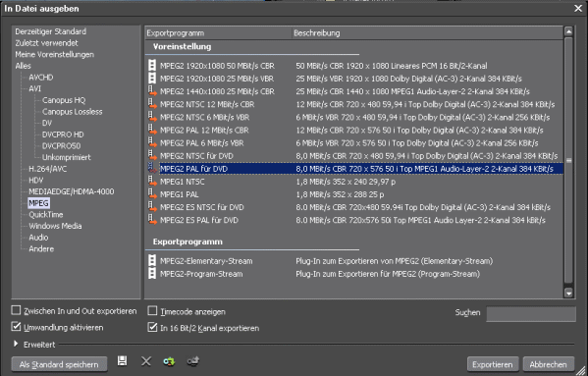Image resolution: width=588 pixels, height=376 pixels.
Task: Click the Exportprogramm column header
Action: pyautogui.click(x=218, y=33)
